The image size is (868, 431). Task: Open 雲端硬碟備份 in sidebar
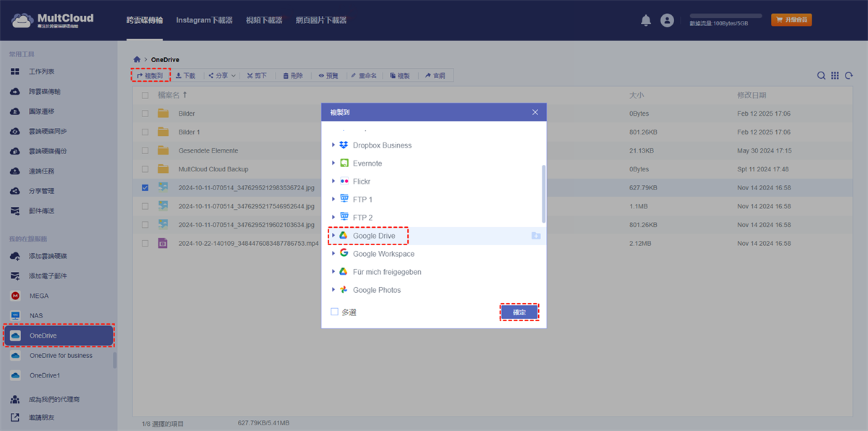[x=48, y=151]
